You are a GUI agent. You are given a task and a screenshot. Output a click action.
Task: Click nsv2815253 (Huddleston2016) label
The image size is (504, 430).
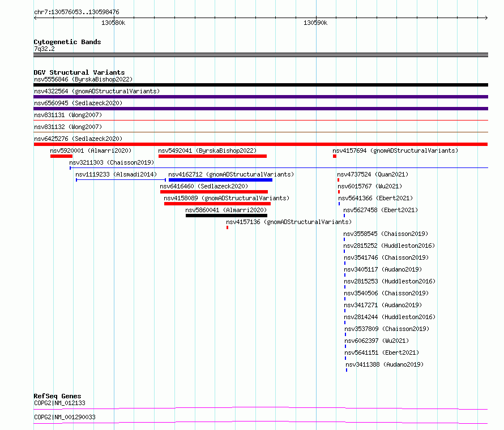[390, 281]
